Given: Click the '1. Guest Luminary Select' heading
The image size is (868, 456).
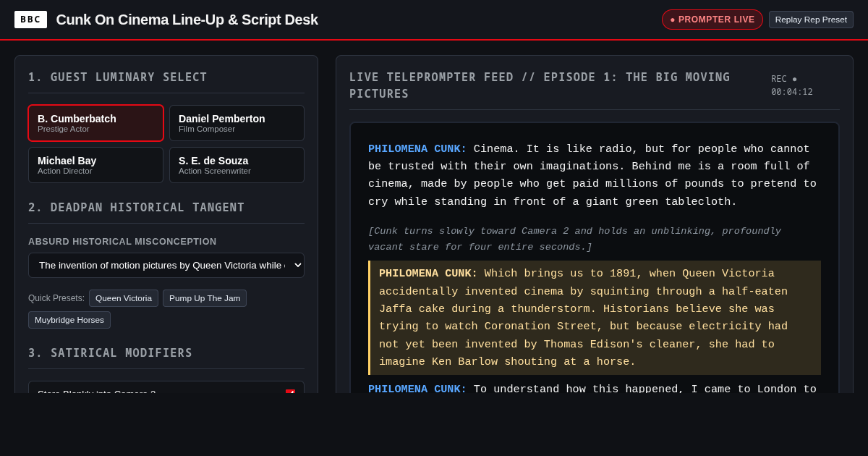Looking at the screenshot, I should coord(118,77).
